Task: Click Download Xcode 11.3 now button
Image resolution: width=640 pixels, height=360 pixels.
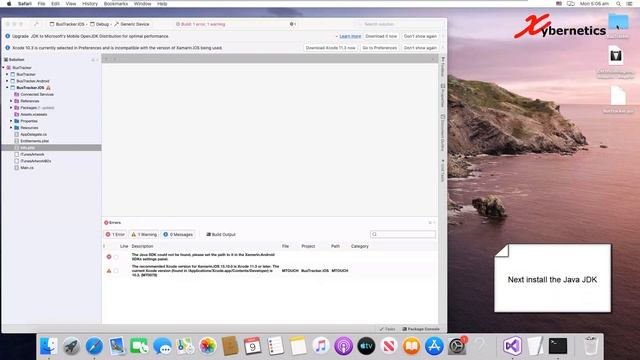Action: pos(330,48)
